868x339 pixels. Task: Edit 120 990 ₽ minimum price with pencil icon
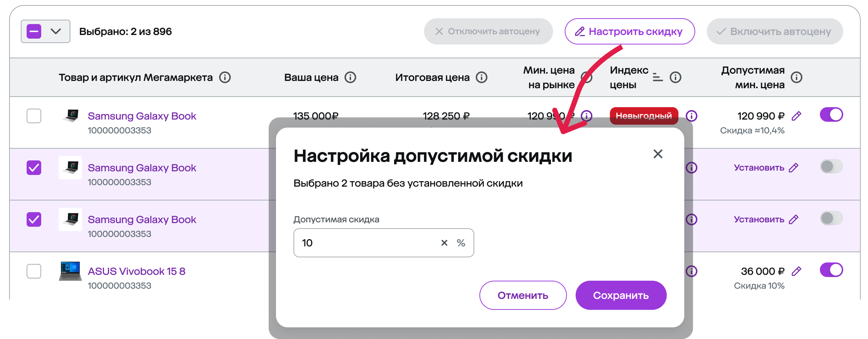pyautogui.click(x=797, y=116)
